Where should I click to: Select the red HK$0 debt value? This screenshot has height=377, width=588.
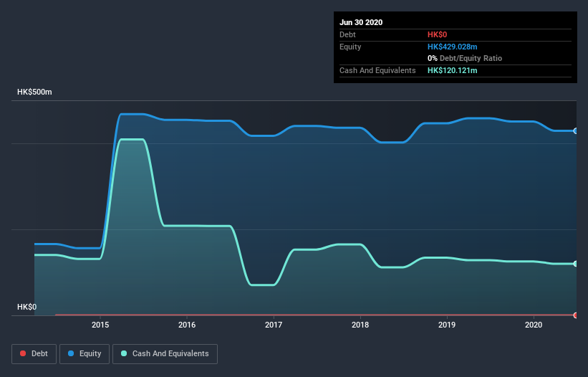pyautogui.click(x=438, y=34)
